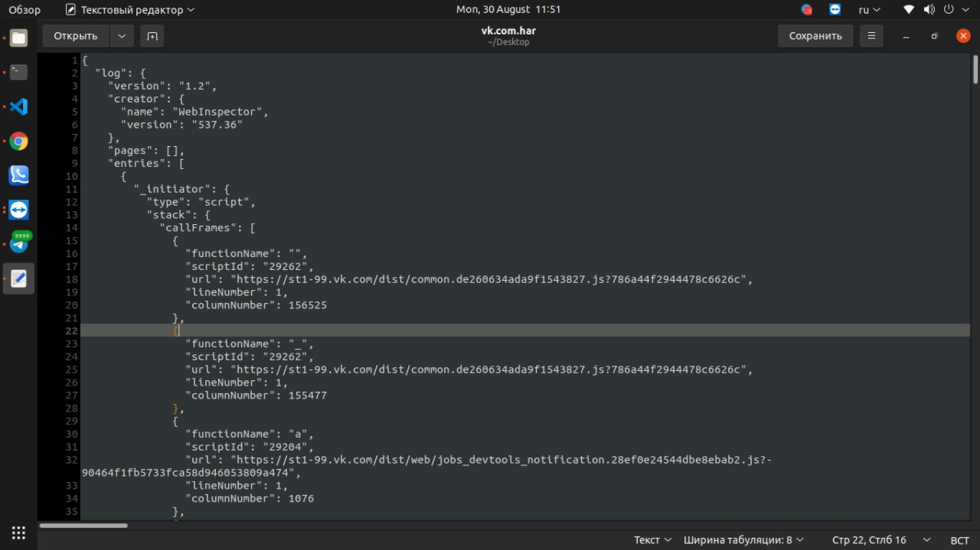The width and height of the screenshot is (980, 550).
Task: Click the Открыть button
Action: pyautogui.click(x=76, y=36)
